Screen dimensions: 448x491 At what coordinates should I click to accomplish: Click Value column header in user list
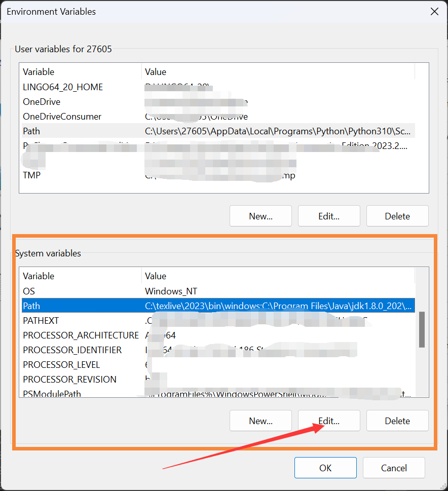278,72
